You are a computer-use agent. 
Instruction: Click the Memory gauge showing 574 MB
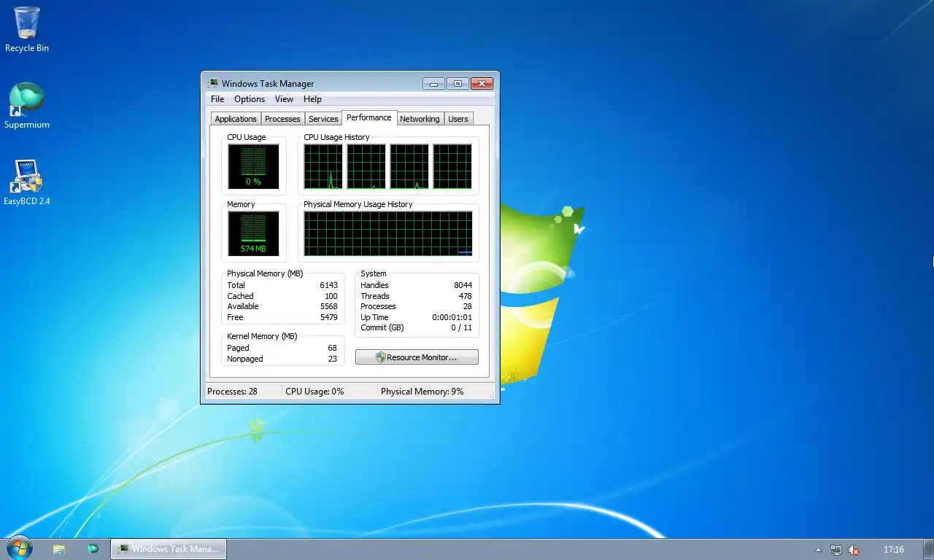(253, 233)
